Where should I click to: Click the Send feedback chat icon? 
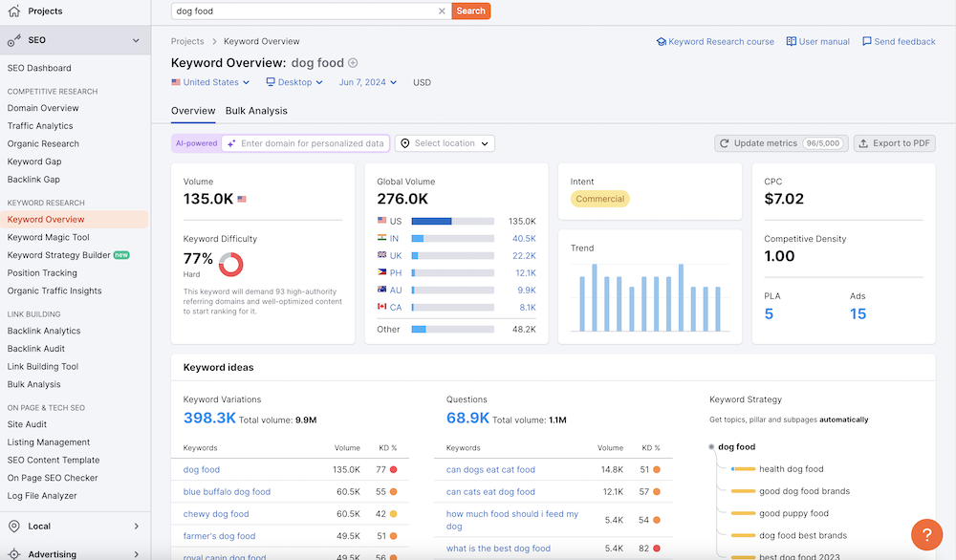click(x=867, y=42)
